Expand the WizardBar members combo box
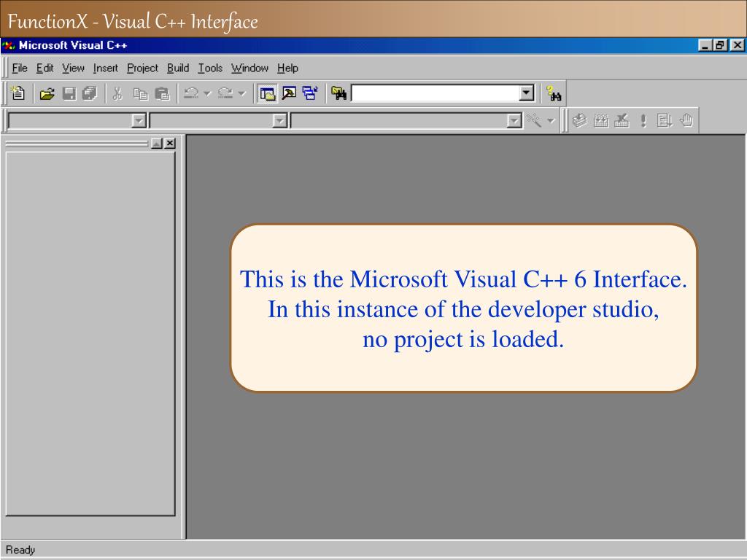Viewport: 747px width, 560px height. click(514, 121)
